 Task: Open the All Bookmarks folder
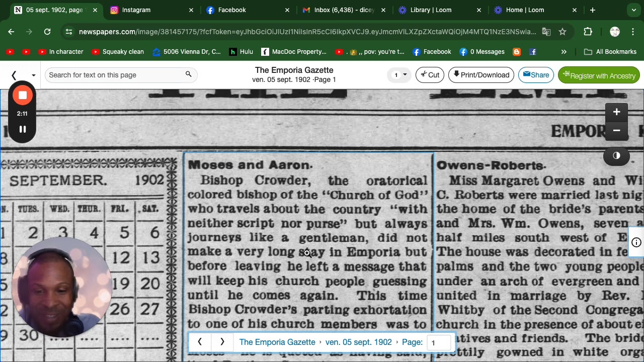click(610, 52)
